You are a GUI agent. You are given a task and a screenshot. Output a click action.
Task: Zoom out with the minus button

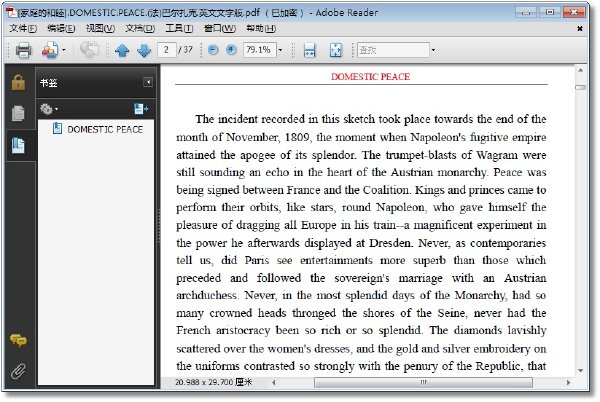(213, 50)
